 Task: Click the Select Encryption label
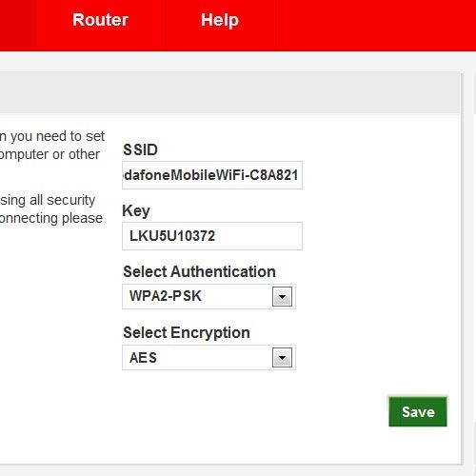pos(187,333)
